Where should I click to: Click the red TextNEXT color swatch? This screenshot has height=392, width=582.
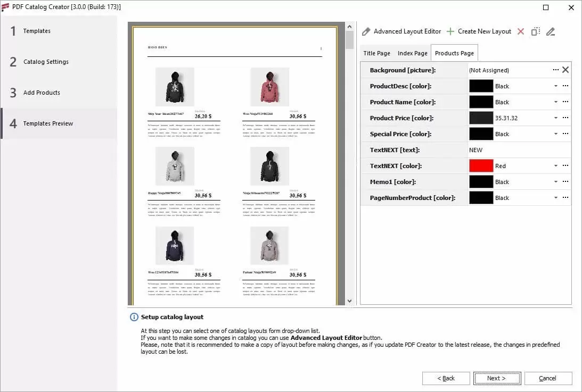(481, 166)
